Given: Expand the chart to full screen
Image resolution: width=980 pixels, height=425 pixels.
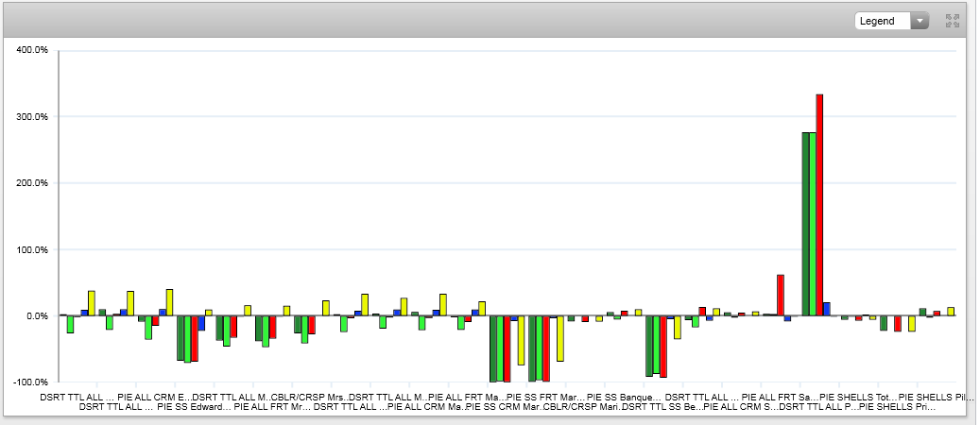Looking at the screenshot, I should pyautogui.click(x=951, y=21).
